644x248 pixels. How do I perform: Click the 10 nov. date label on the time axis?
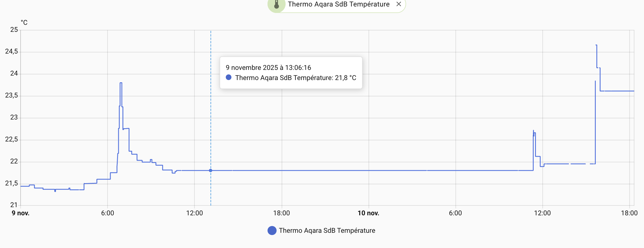(368, 213)
